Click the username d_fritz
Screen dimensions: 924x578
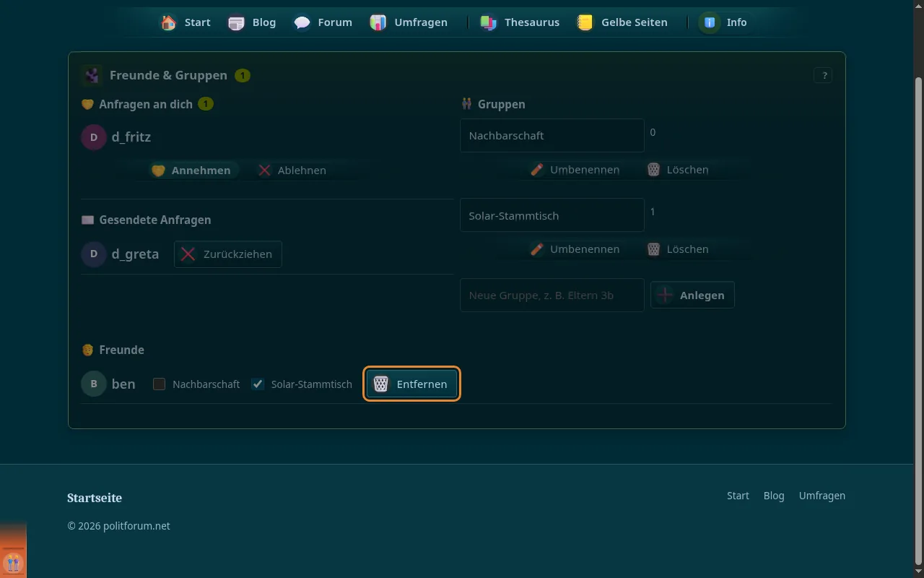[131, 137]
